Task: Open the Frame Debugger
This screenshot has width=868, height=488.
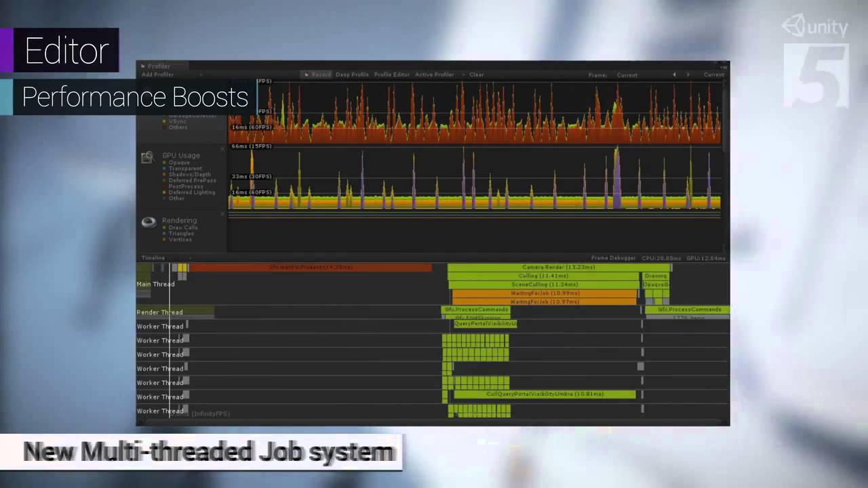Action: tap(614, 258)
